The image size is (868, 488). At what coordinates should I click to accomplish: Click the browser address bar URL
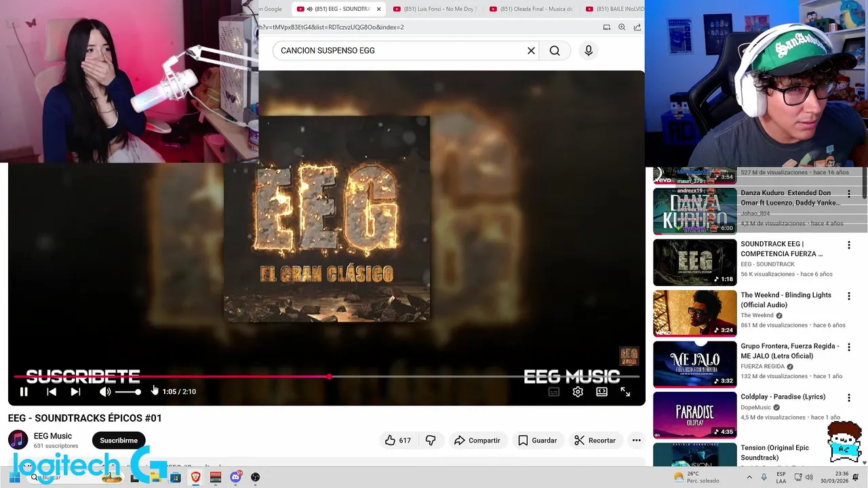[x=332, y=27]
